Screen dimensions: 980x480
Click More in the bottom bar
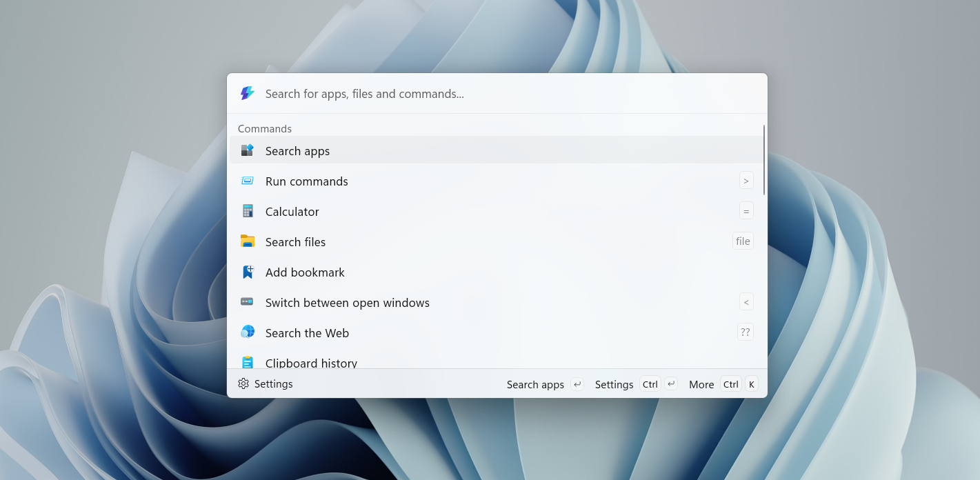701,384
